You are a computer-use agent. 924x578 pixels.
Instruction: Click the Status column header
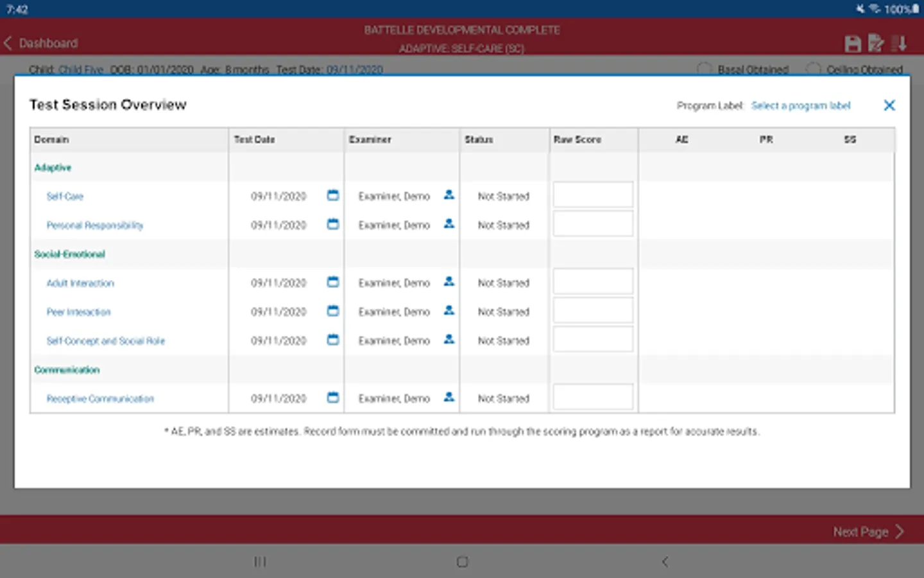(x=479, y=139)
